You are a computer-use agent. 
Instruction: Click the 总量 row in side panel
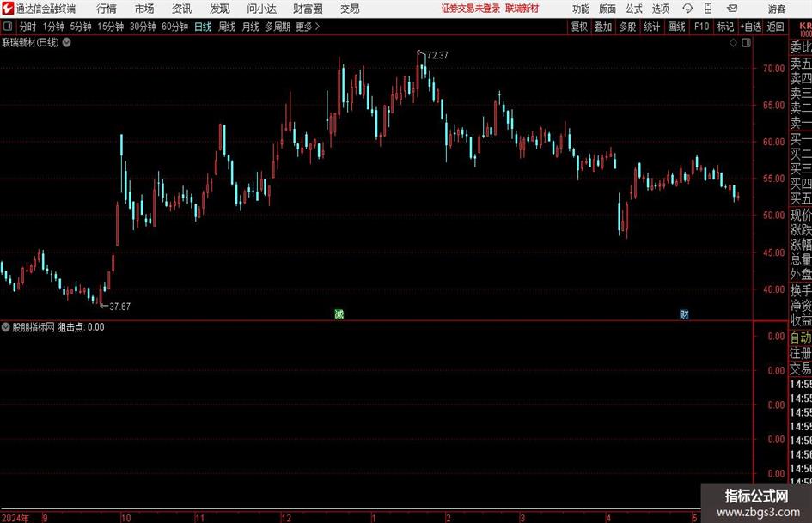coord(801,259)
